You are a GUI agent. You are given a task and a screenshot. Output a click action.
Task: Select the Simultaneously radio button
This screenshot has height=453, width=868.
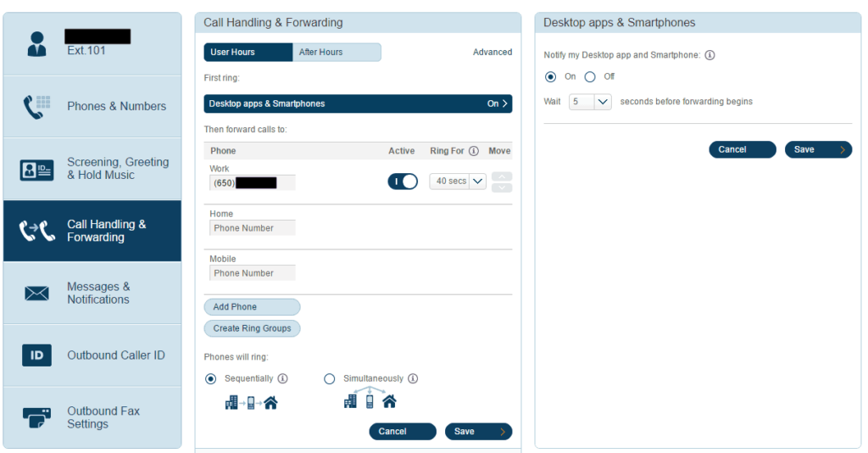tap(330, 379)
